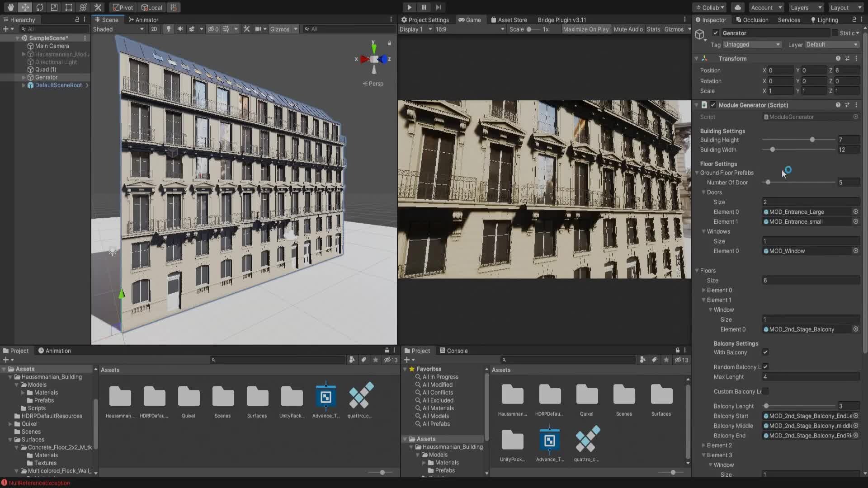Collapse the Doors section
Screen dimensions: 868x488
(x=704, y=192)
